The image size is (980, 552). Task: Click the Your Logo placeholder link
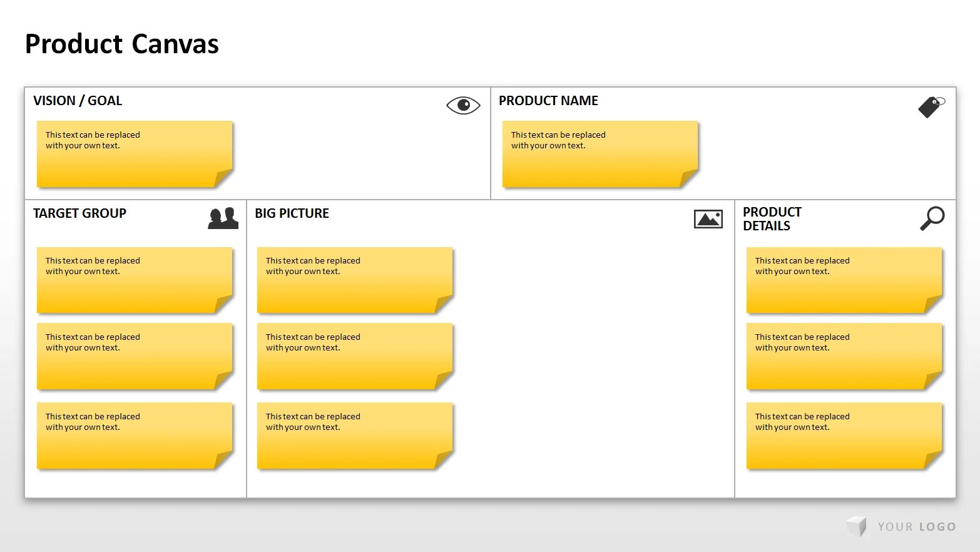(x=915, y=526)
